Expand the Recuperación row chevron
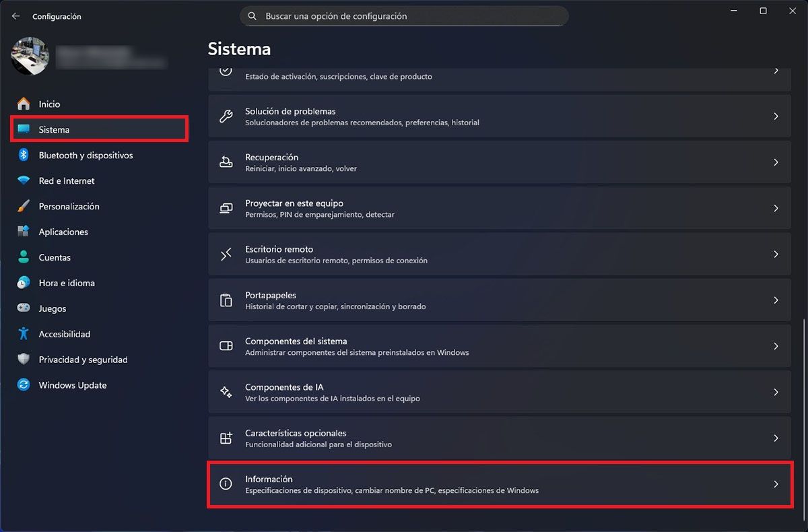The image size is (808, 532). pyautogui.click(x=776, y=162)
